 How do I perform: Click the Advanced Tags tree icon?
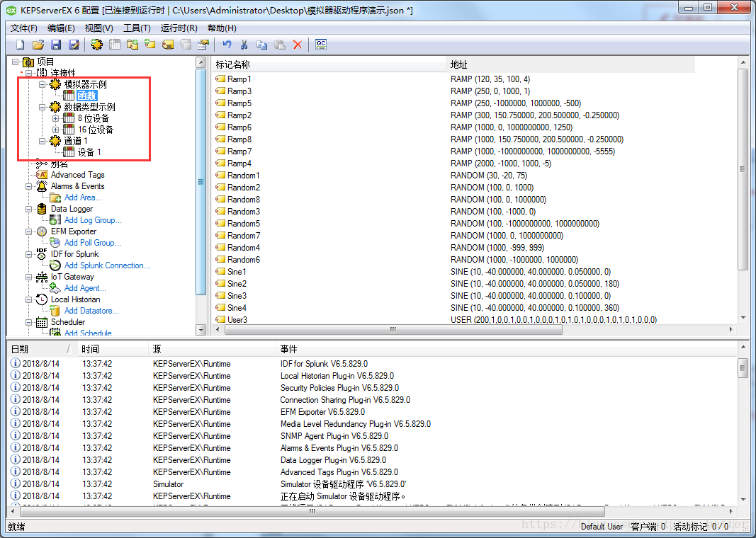42,175
